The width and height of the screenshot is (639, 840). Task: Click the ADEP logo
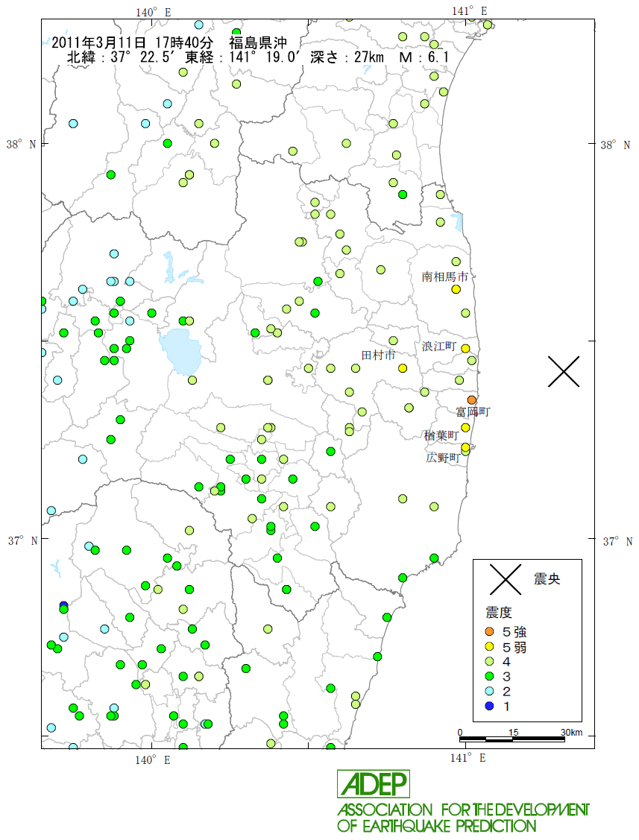pyautogui.click(x=374, y=784)
